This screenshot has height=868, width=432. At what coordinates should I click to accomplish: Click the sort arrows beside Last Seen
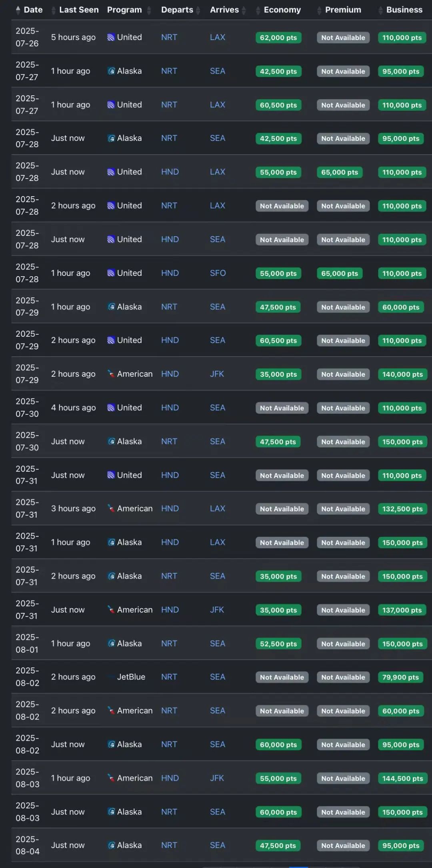[x=54, y=10]
